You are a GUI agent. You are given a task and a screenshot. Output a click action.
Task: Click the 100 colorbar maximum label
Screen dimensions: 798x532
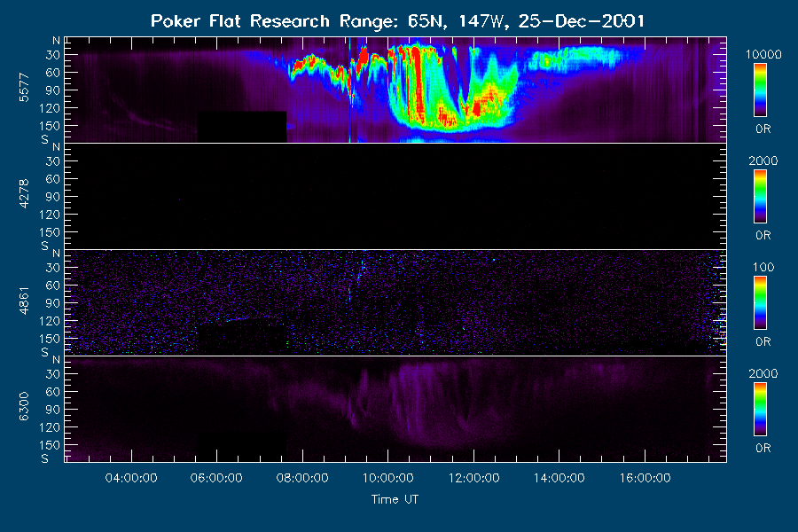[x=763, y=267]
